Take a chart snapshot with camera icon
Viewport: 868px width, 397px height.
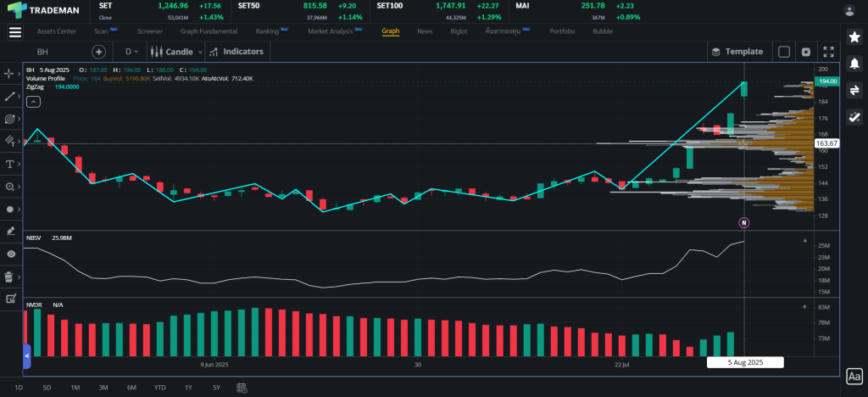(806, 52)
